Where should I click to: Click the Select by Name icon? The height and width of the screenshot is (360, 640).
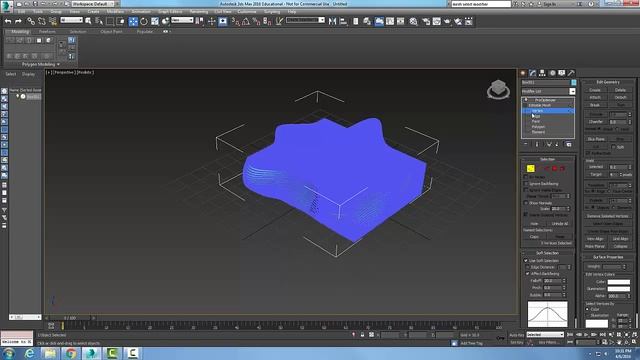(x=99, y=21)
